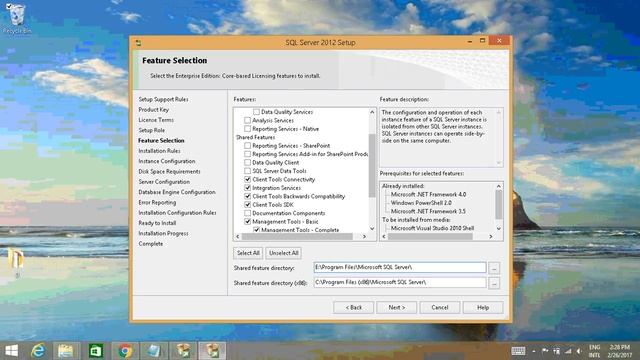Open the Windows Store taskbar icon
This screenshot has height=360, width=640.
(96, 351)
